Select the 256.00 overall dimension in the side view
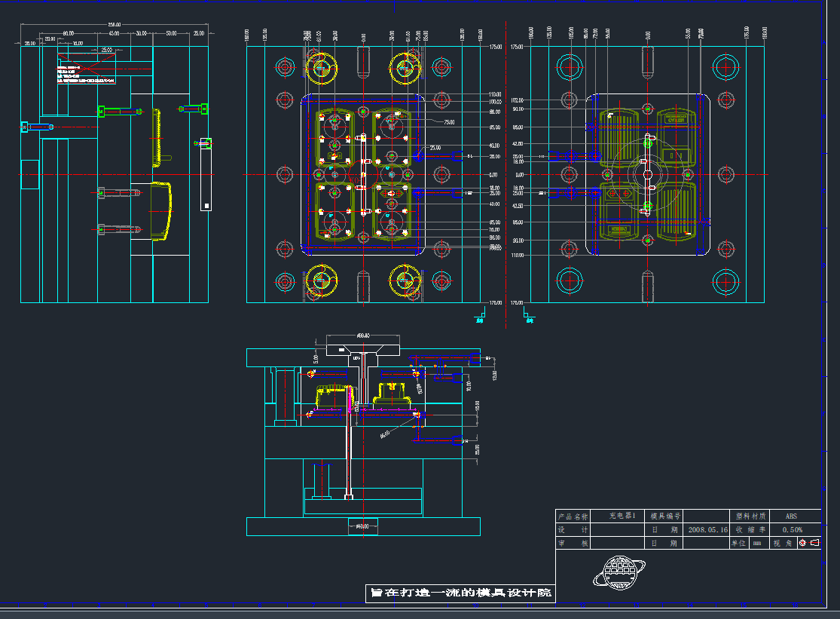 point(115,26)
